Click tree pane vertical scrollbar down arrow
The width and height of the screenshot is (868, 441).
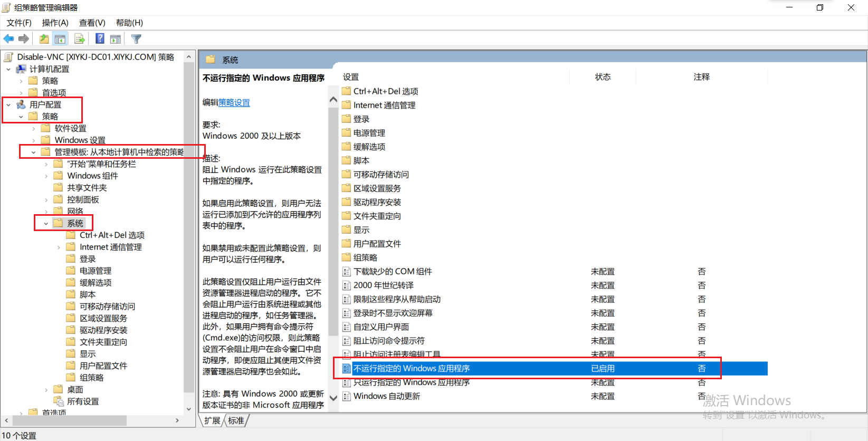[189, 409]
